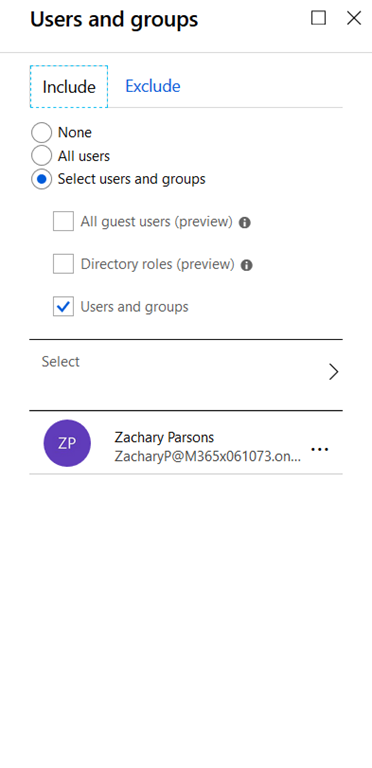Click the Select label to pick users
The height and width of the screenshot is (768, 372).
pos(61,362)
